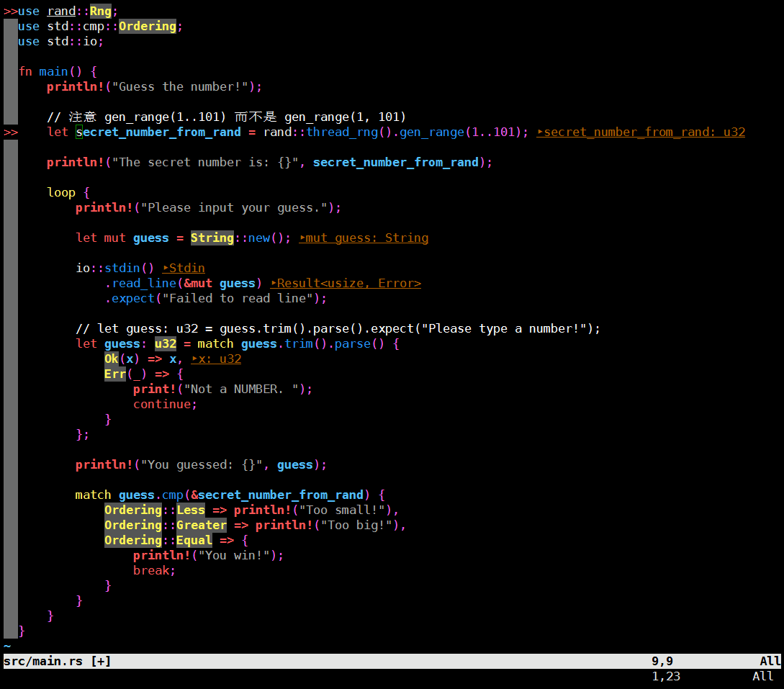Select the highlighted "Rng" import token
784x689 pixels.
99,11
